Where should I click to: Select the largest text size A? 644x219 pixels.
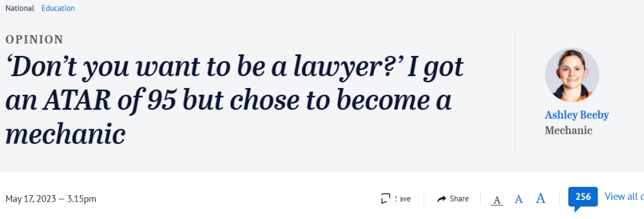[540, 199]
